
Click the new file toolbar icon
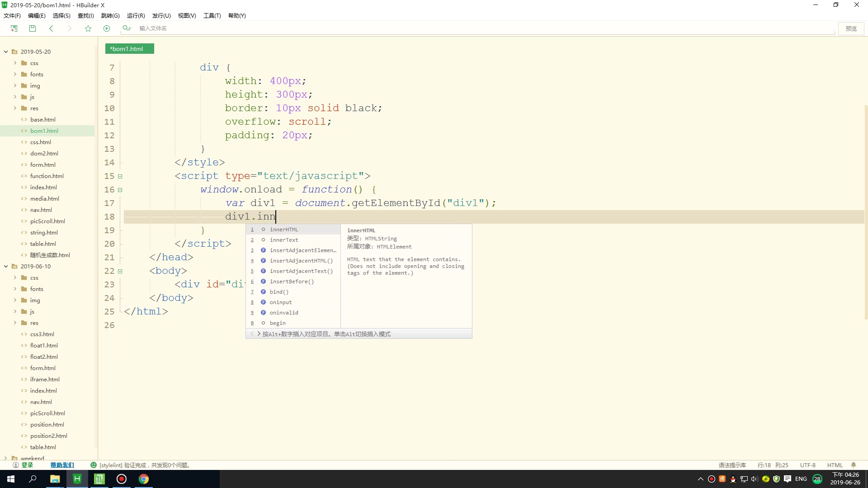(x=14, y=28)
